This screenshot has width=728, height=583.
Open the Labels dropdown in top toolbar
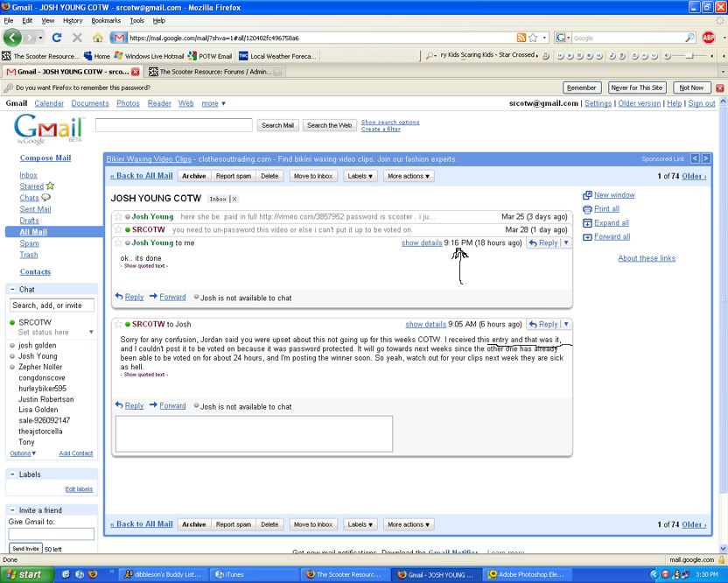tap(360, 176)
